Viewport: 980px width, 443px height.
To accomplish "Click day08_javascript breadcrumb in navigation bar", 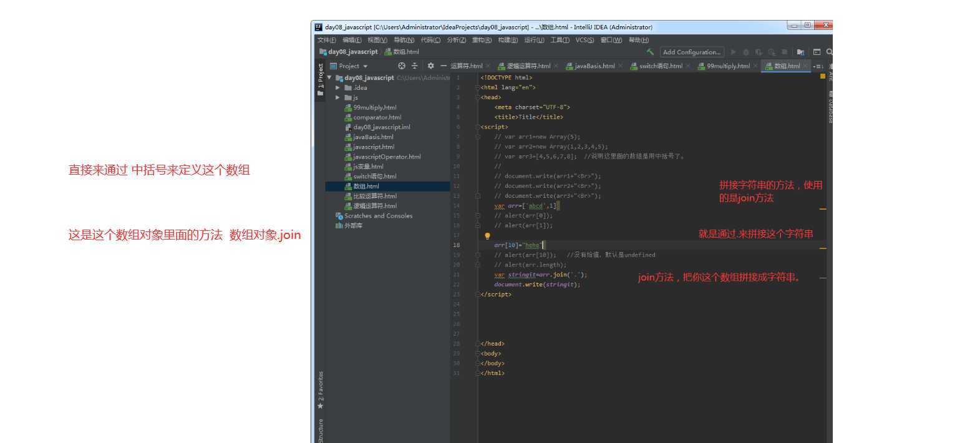I will 348,52.
